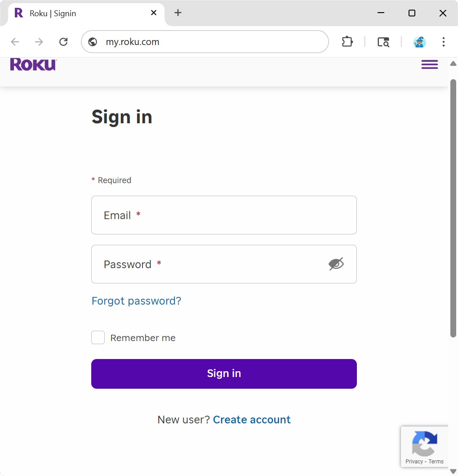Screen dimensions: 458x476
Task: Close the Roku Signin tab
Action: pyautogui.click(x=154, y=13)
